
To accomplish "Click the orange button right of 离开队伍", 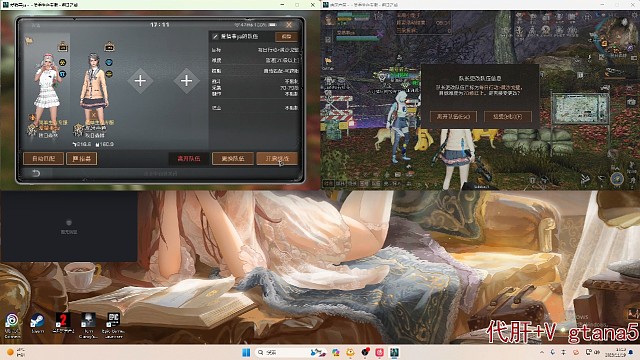I will (233, 158).
